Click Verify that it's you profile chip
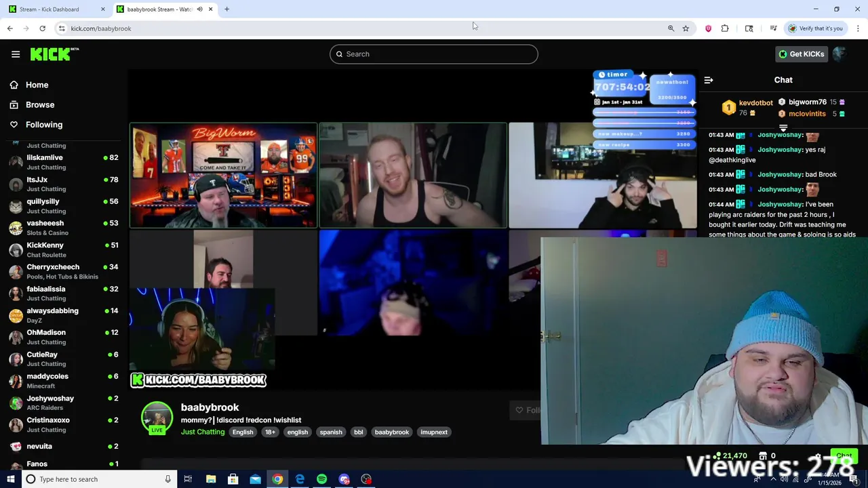The image size is (868, 488). point(815,28)
